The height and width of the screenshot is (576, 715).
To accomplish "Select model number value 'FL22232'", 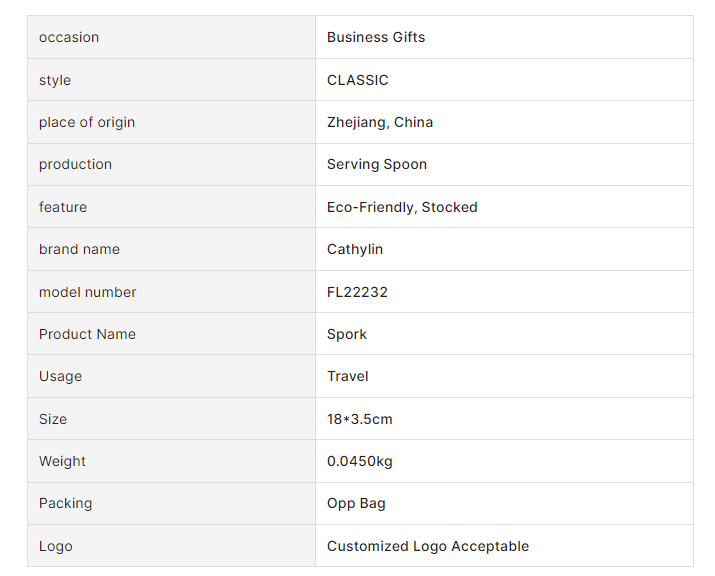I will (x=357, y=292).
